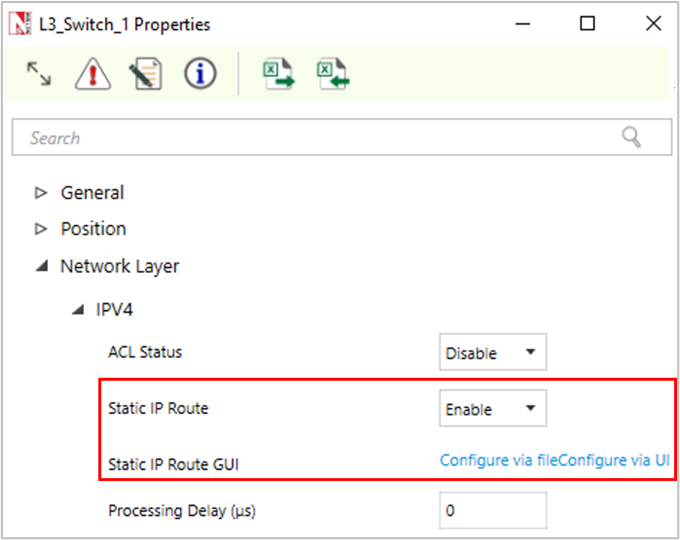Collapse the Network Layer section
This screenshot has width=680, height=540.
click(x=41, y=267)
